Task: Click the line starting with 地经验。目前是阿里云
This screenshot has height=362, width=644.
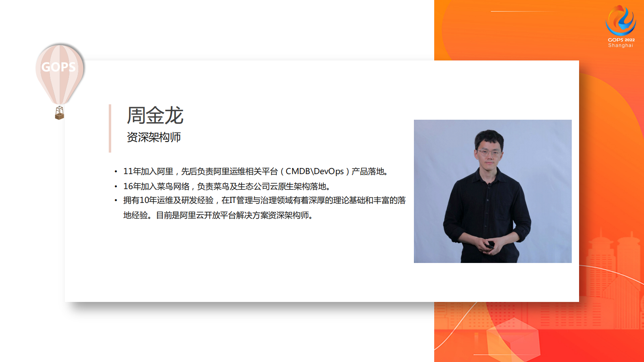Action: (x=218, y=215)
